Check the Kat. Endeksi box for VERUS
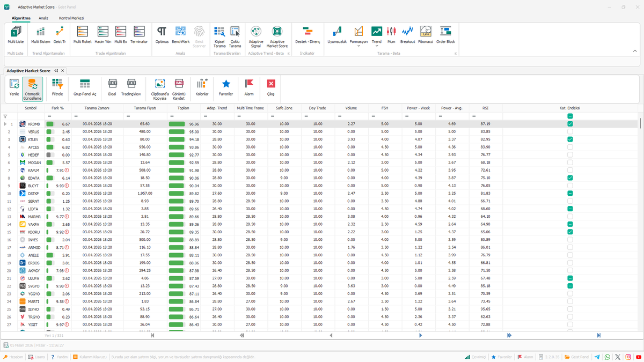 [570, 131]
